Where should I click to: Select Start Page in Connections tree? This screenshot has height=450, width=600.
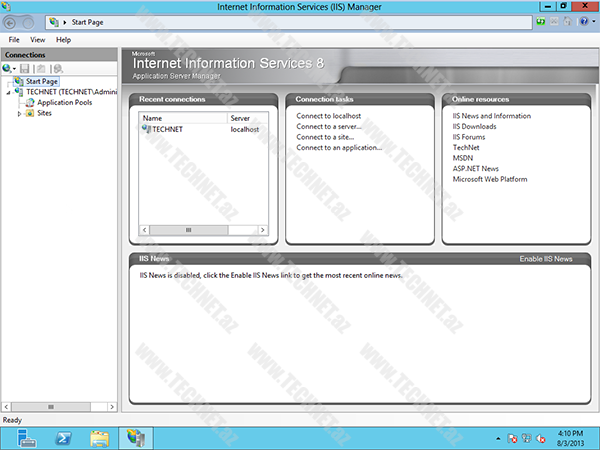[40, 81]
